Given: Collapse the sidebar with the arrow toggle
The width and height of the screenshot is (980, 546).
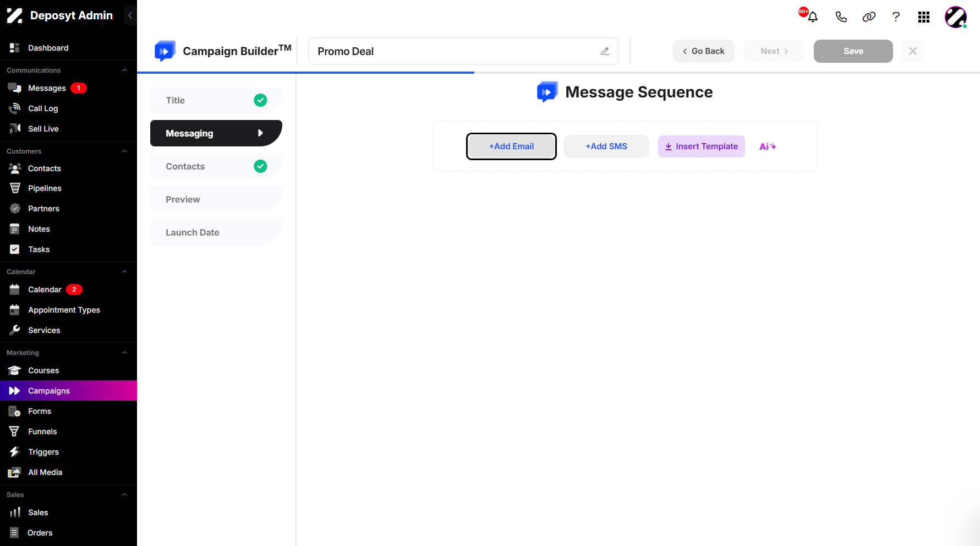Looking at the screenshot, I should coord(130,15).
